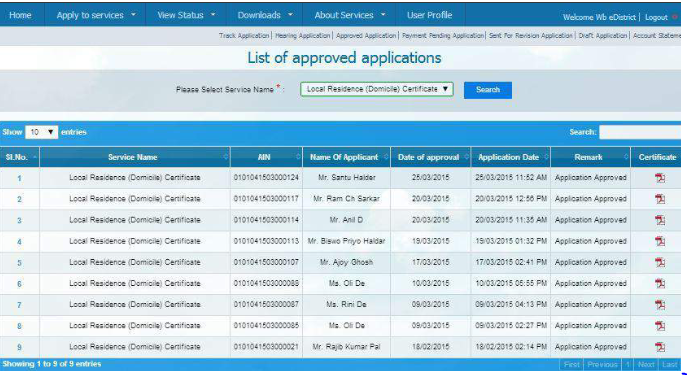Click serial number 9 link
Image resolution: width=687 pixels, height=375 pixels.
point(19,347)
